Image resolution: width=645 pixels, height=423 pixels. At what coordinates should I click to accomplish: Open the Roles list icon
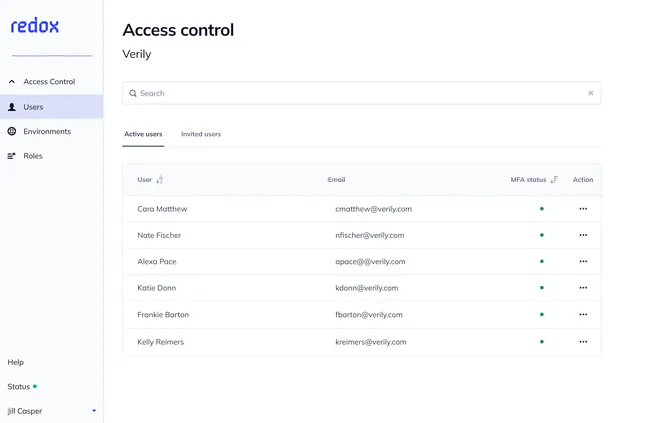[x=12, y=156]
